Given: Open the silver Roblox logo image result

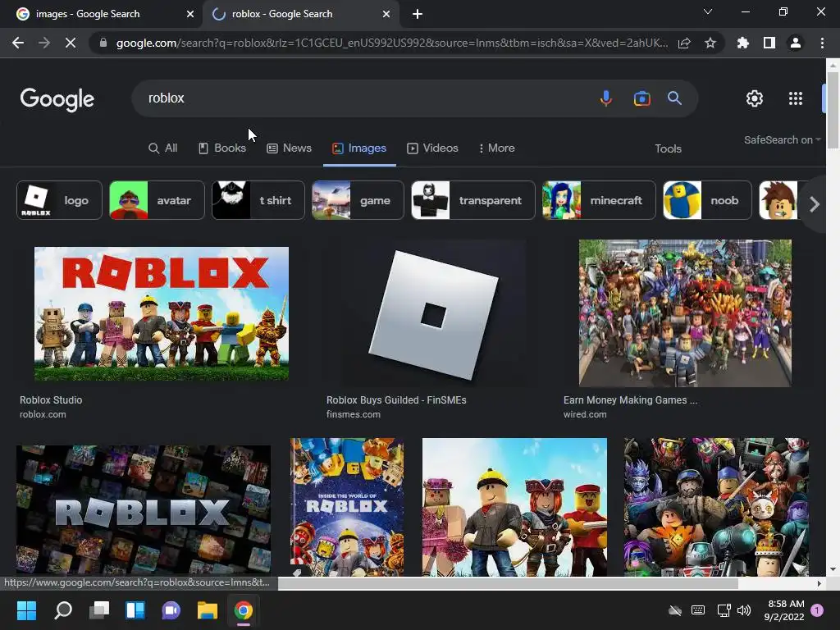Looking at the screenshot, I should click(x=433, y=314).
